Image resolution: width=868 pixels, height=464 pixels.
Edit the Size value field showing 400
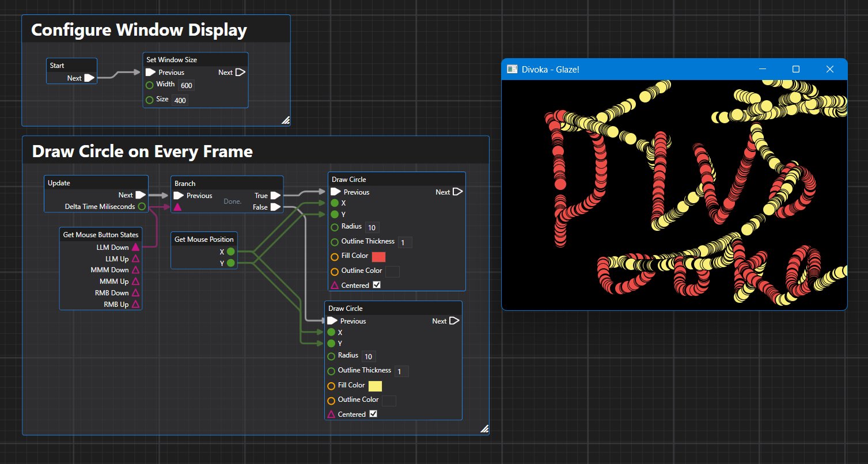pos(180,100)
